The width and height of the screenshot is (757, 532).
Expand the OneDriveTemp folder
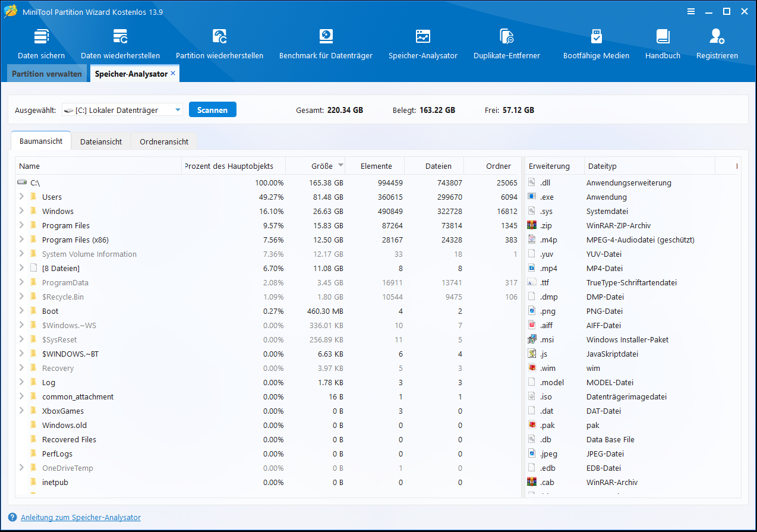tap(21, 468)
